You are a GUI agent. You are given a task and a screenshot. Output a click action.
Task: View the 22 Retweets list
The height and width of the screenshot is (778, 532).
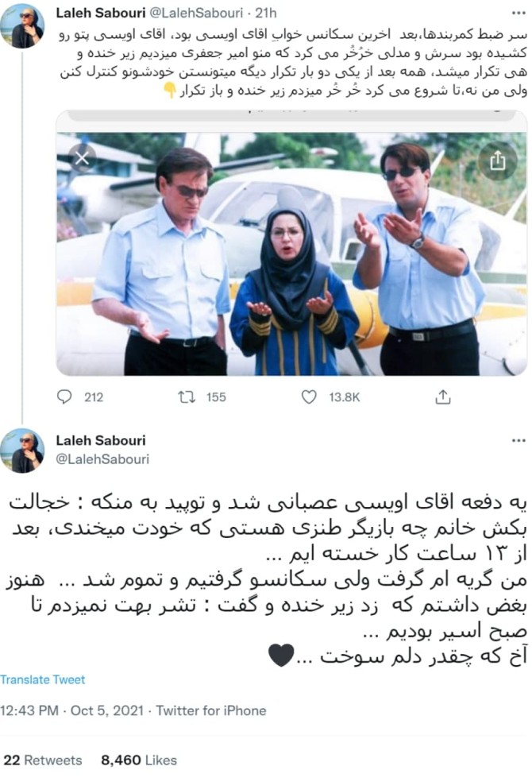click(x=43, y=761)
